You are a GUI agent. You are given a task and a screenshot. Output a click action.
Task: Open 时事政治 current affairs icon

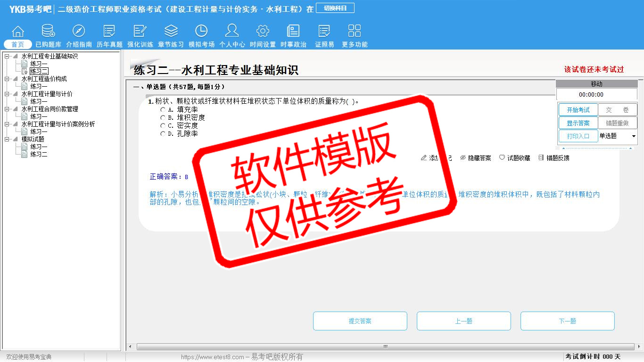(293, 32)
